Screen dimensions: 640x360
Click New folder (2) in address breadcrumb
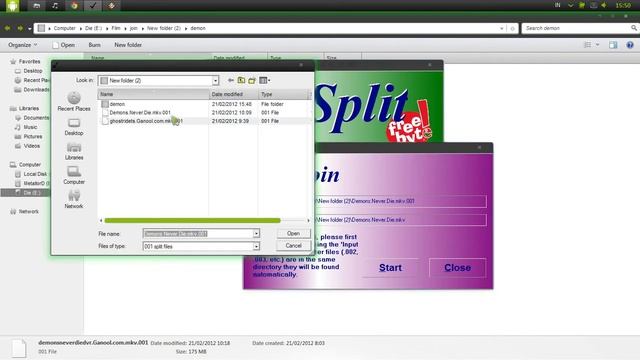164,28
